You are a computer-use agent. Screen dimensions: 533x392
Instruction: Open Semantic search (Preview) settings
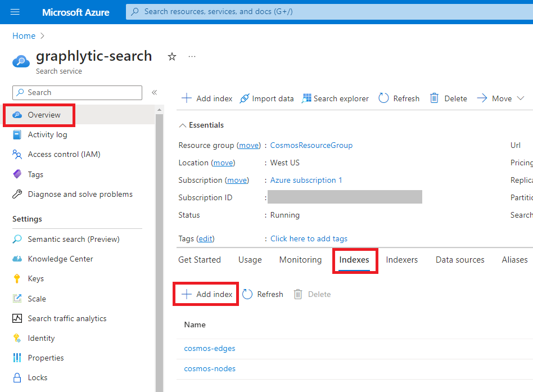(x=73, y=239)
